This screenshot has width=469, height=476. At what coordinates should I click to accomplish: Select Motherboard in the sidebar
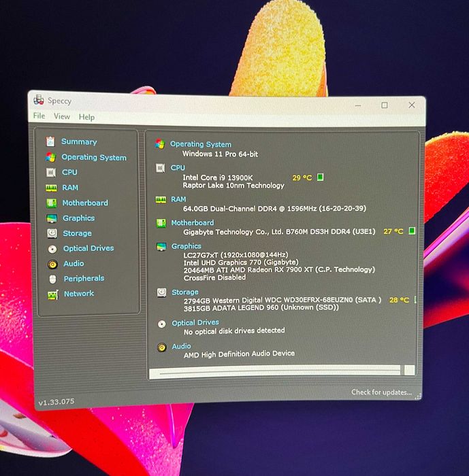point(85,203)
